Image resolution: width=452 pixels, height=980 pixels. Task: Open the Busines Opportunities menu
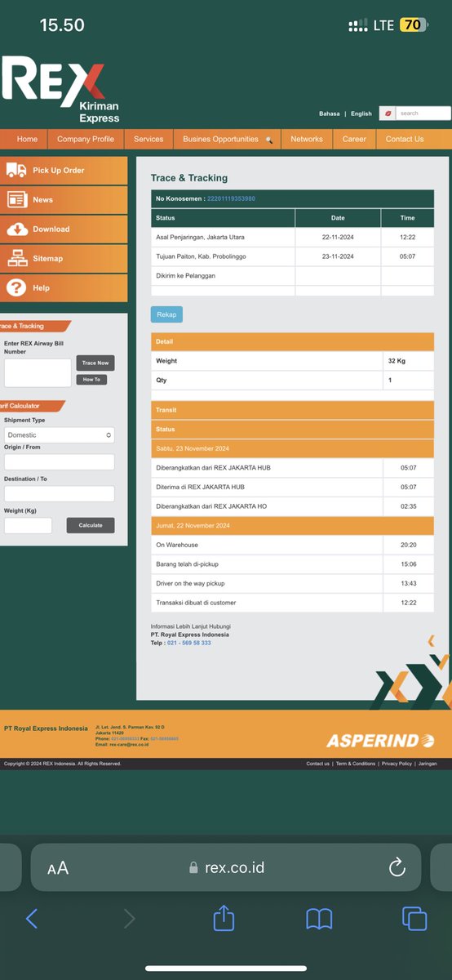click(x=227, y=139)
